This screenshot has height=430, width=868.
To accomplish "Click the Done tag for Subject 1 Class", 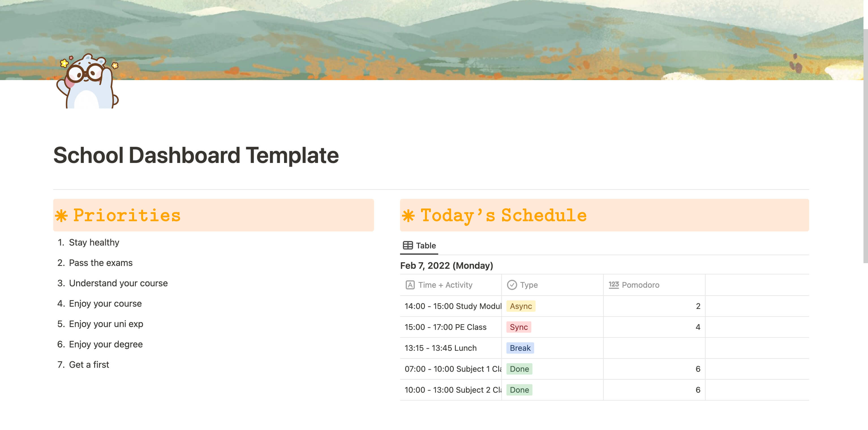I will (x=519, y=369).
